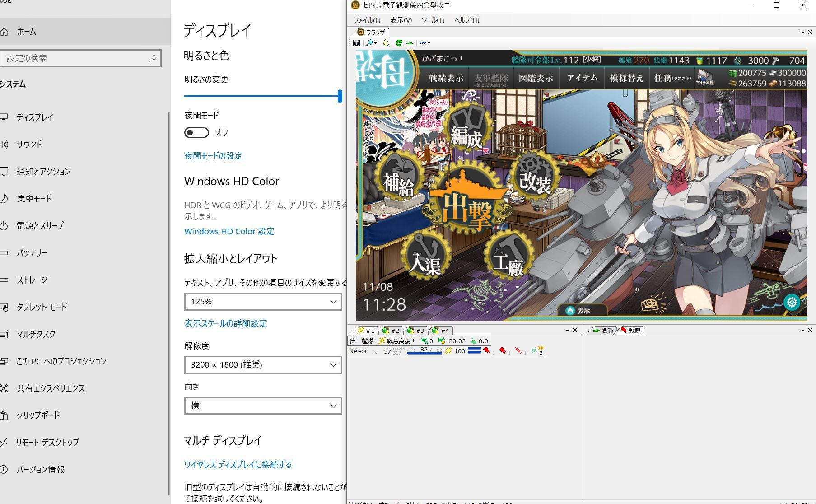816x504 pixels.
Task: Click the green navigate icon in browser toolbar
Action: pos(410,43)
